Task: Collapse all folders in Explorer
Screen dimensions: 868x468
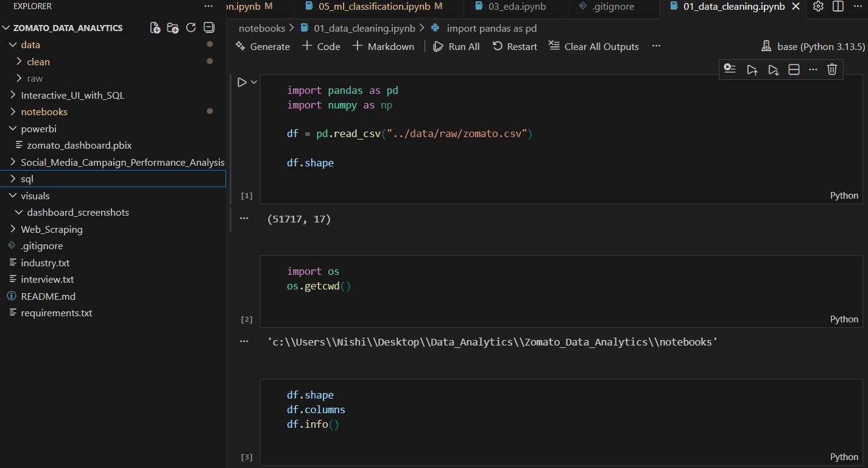Action: [x=209, y=28]
